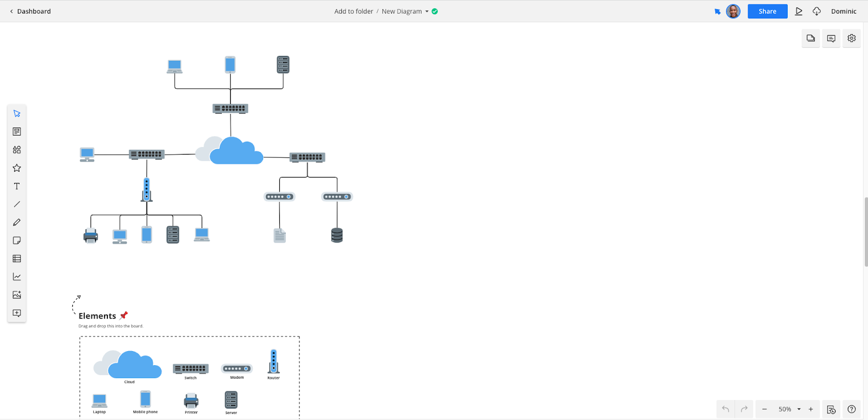This screenshot has height=420, width=868.
Task: Zoom out with the minus button
Action: 764,409
